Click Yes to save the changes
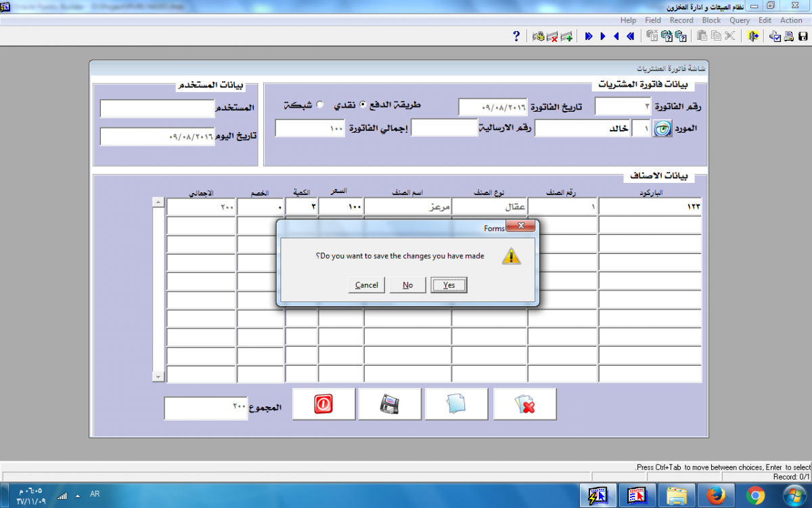 (x=449, y=285)
